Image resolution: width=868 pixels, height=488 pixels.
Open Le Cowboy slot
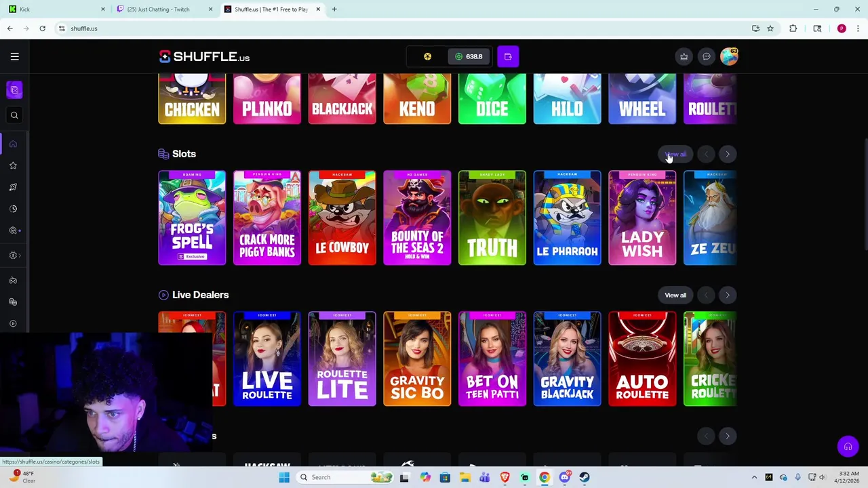click(x=342, y=218)
